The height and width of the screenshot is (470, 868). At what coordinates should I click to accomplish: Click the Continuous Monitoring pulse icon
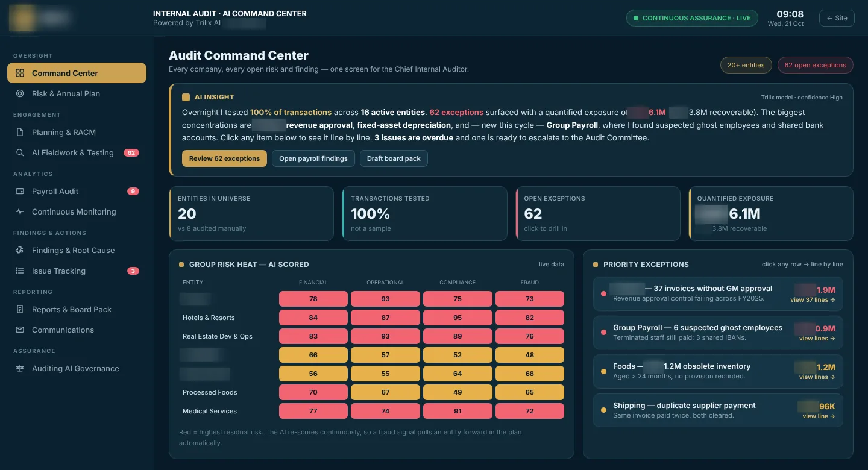(20, 211)
